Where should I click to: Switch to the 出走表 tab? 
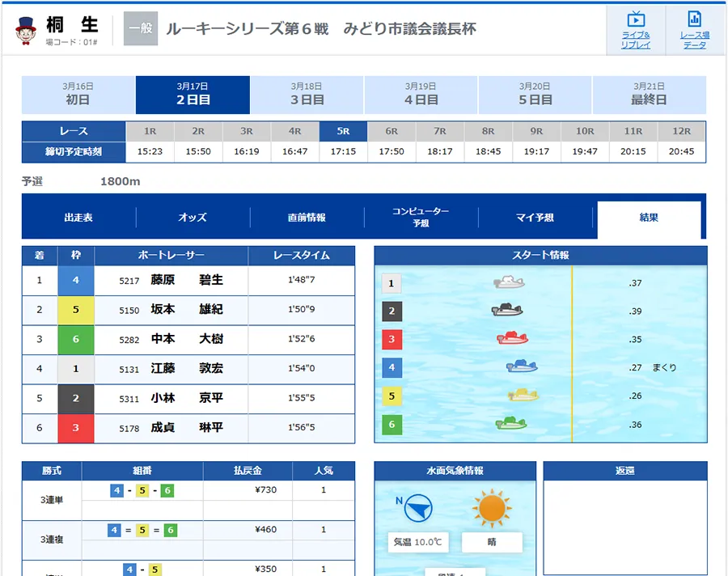click(78, 218)
